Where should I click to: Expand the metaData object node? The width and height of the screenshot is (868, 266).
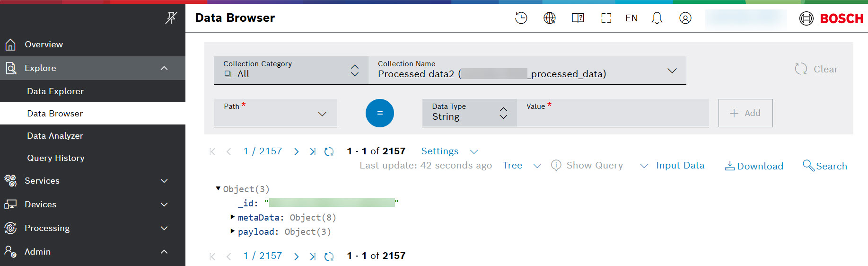pyautogui.click(x=232, y=217)
